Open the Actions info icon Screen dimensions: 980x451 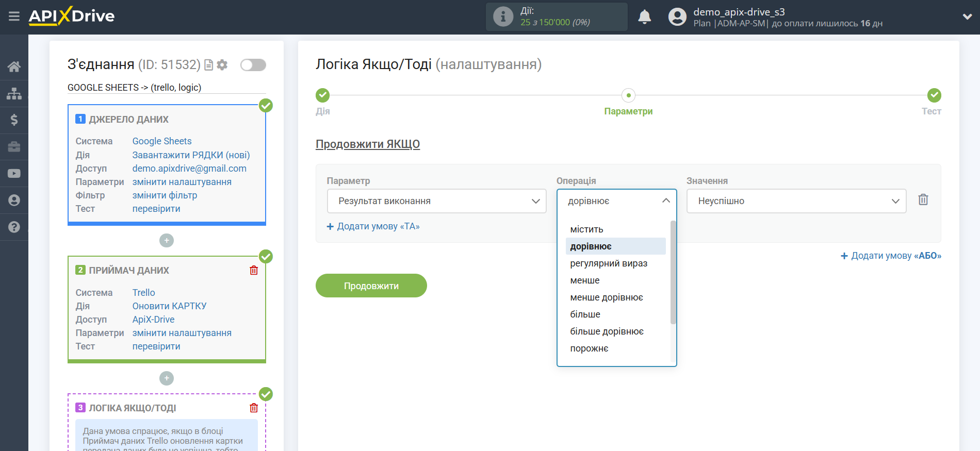point(503,16)
